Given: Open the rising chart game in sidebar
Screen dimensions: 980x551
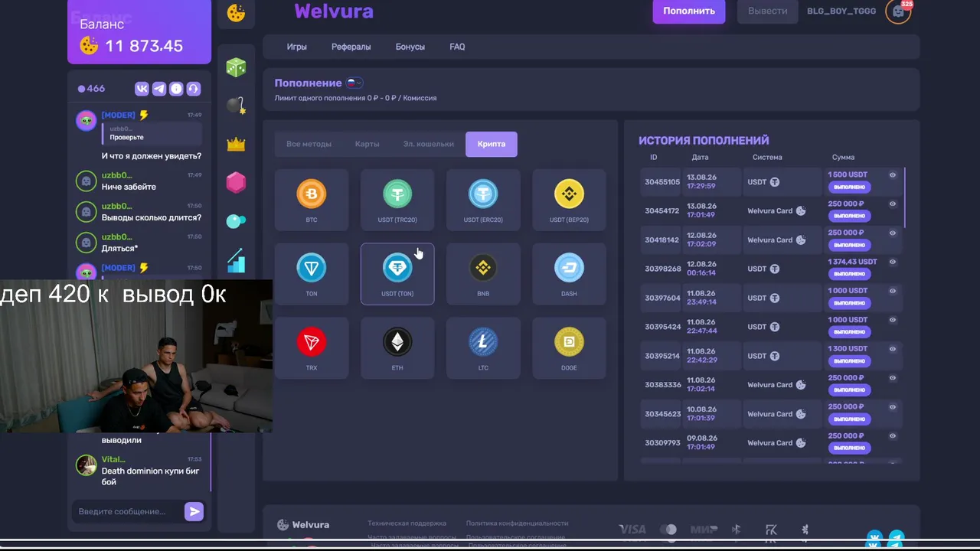Looking at the screenshot, I should (236, 260).
